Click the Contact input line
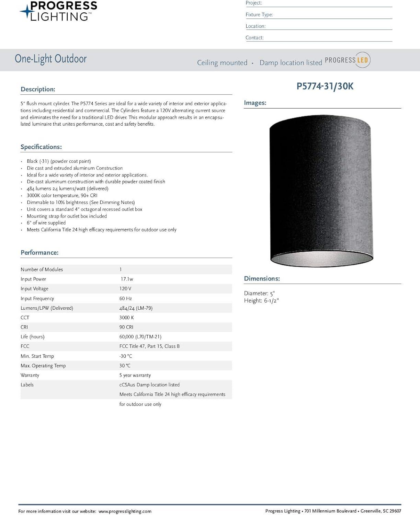420x515 pixels. coord(319,38)
